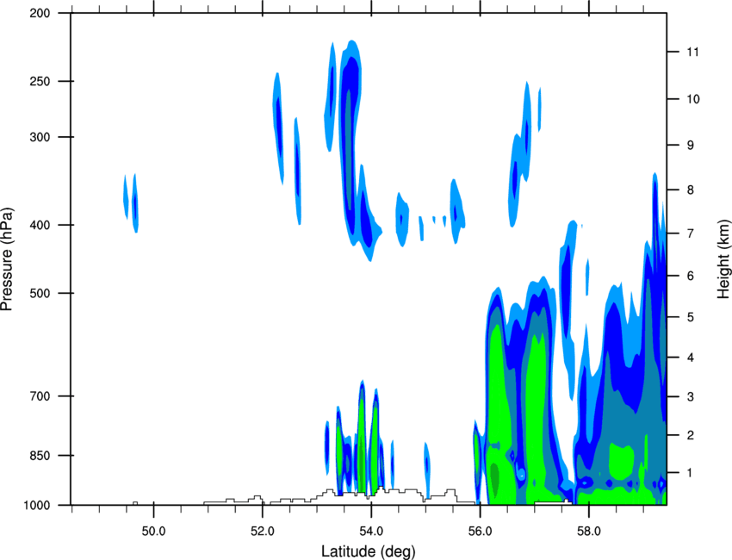Click the 2 km height tick label

click(691, 435)
